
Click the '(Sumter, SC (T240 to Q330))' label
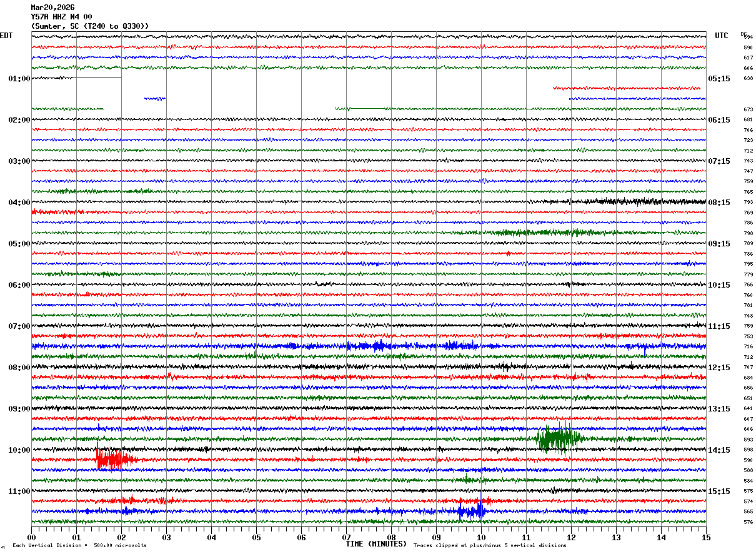90,26
